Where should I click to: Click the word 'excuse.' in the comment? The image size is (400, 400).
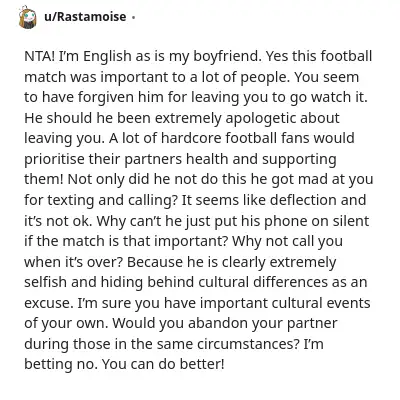point(49,304)
